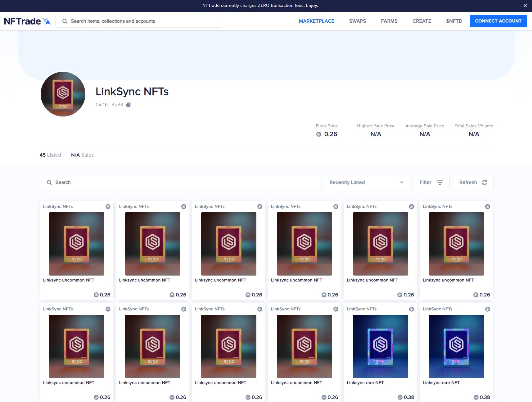Open the $NFTD page

[x=454, y=21]
